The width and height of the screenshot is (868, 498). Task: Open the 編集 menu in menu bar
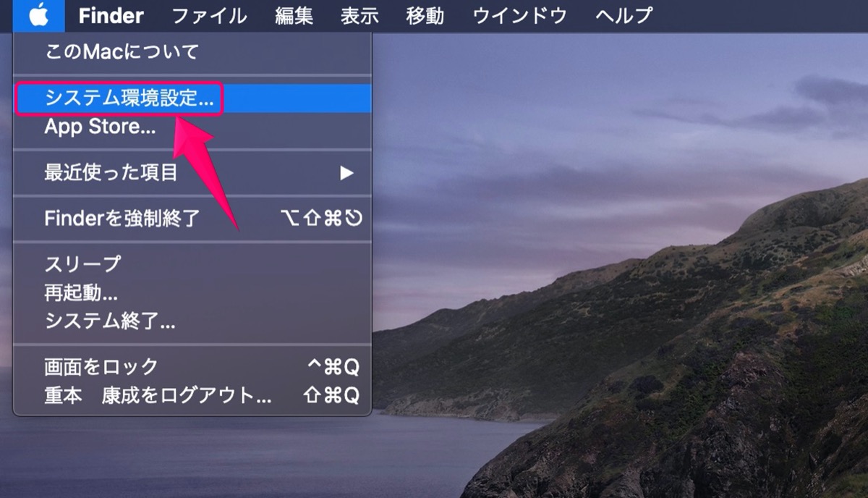tap(294, 15)
